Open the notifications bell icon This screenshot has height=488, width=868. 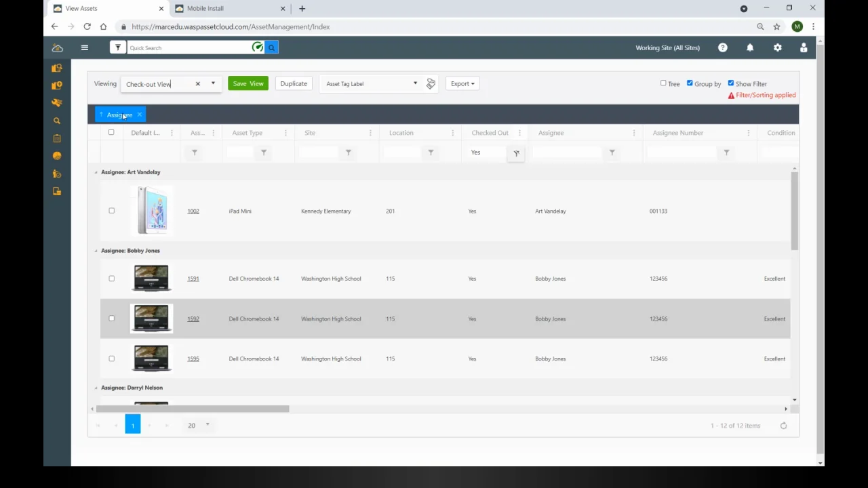click(750, 48)
